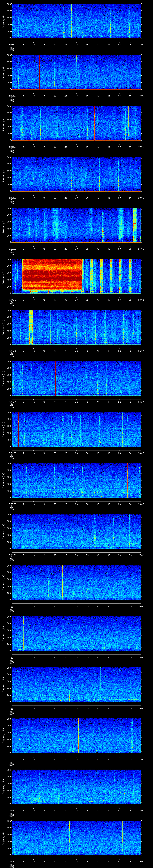Open the spectrogram panel starting at 13:20:00
This screenshot has height=868, width=153.
(76, 225)
